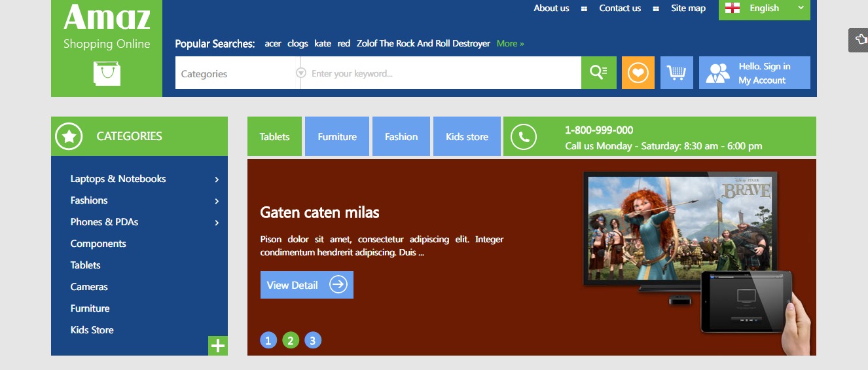The image size is (868, 370).
Task: Open Laptops & Notebooks category
Action: click(x=118, y=179)
